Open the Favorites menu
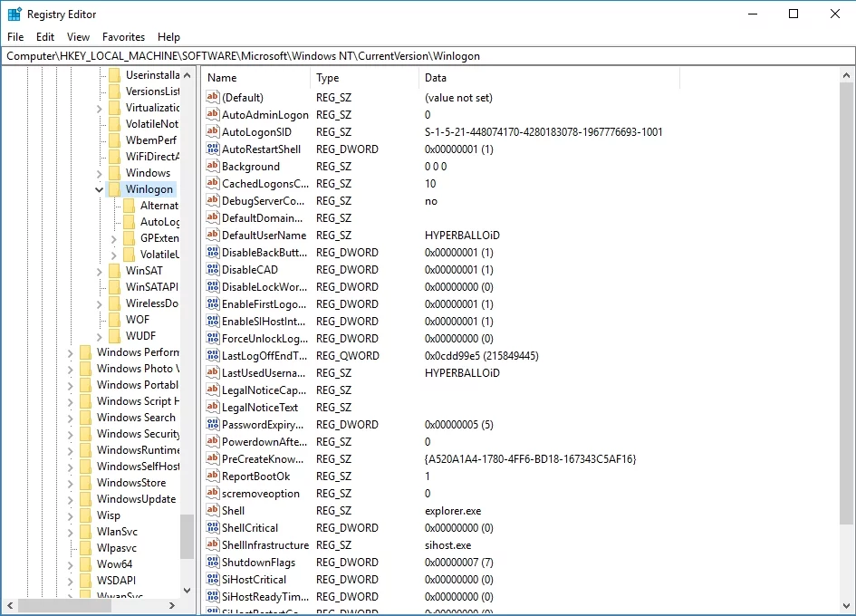The height and width of the screenshot is (616, 856). pyautogui.click(x=123, y=37)
